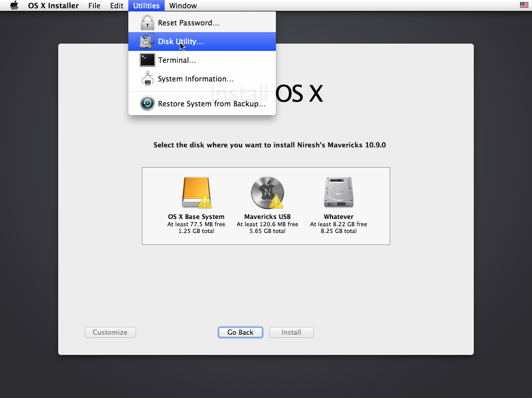
Task: Click the 'At least 77.5 MB free' text
Action: pyautogui.click(x=196, y=224)
